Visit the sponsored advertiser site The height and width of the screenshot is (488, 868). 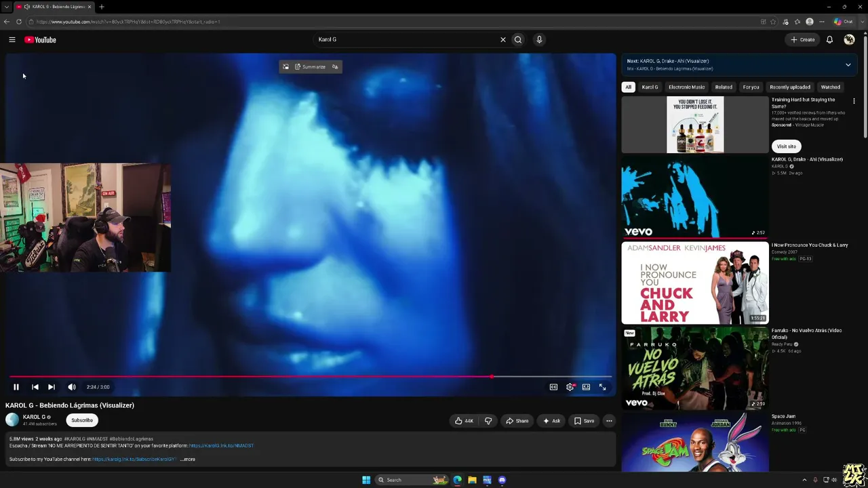pyautogui.click(x=787, y=146)
